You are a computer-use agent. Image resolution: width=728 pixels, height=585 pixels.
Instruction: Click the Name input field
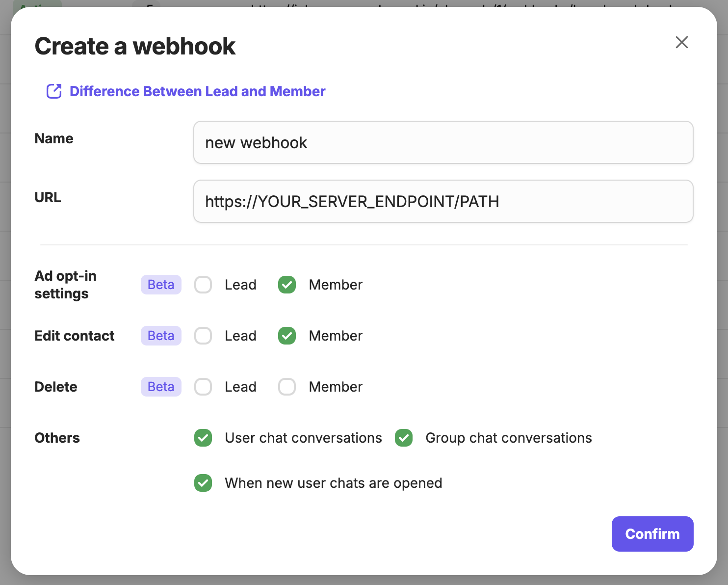click(x=443, y=142)
